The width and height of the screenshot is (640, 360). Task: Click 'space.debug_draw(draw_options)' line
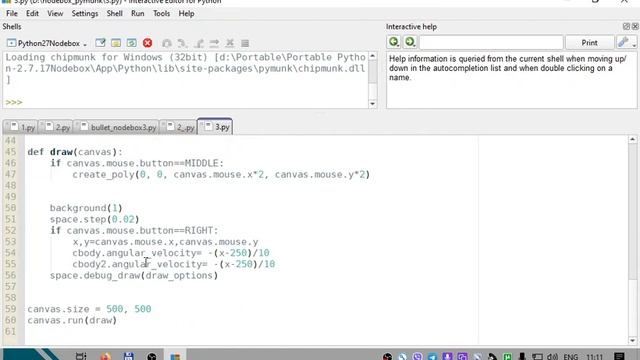pos(134,276)
